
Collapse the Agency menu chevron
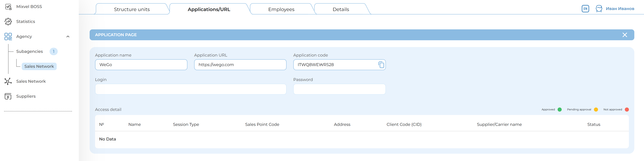tap(68, 37)
